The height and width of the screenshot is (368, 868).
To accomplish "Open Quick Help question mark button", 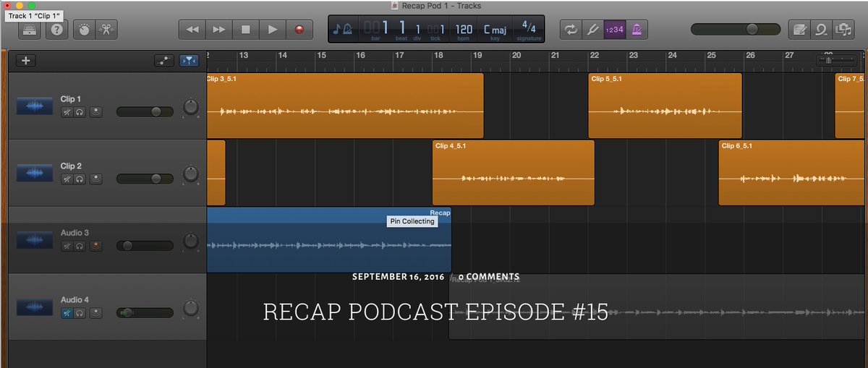I will tap(56, 30).
